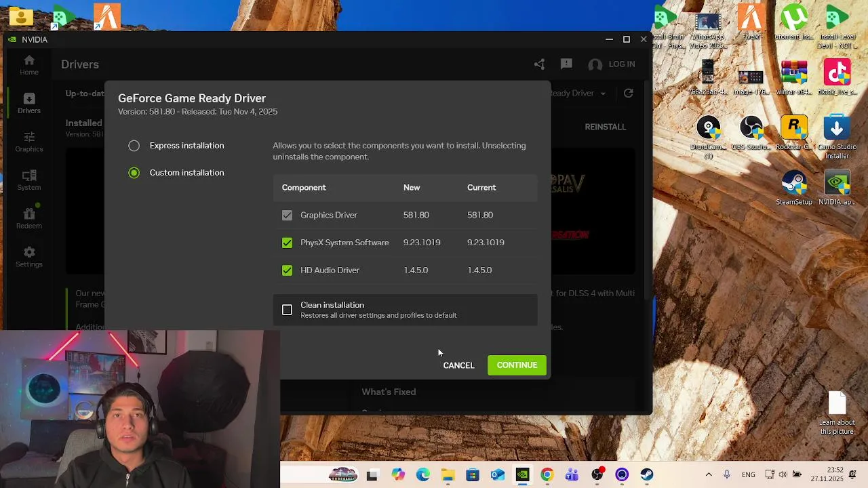The image size is (868, 488).
Task: Uncheck HD Audio Driver component
Action: (x=288, y=270)
